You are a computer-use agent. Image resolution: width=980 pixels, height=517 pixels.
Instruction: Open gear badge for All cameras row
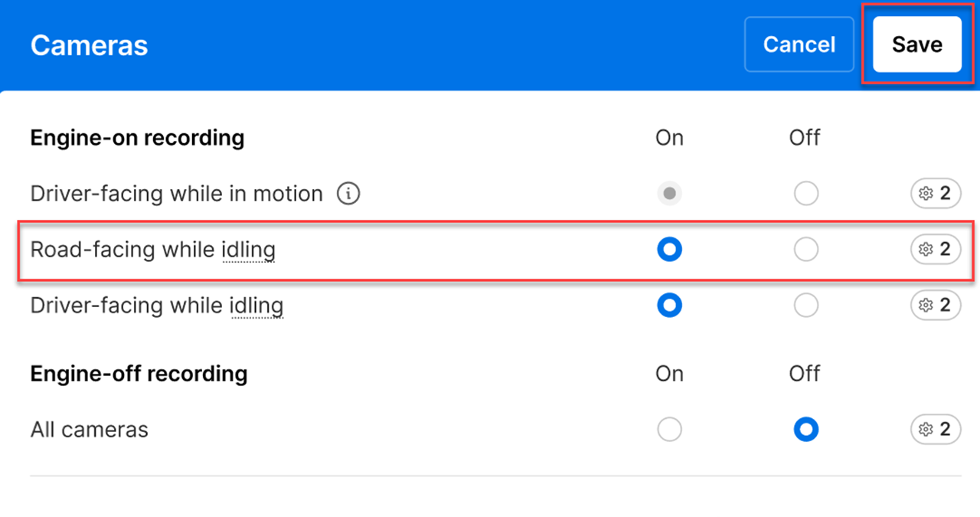[935, 430]
